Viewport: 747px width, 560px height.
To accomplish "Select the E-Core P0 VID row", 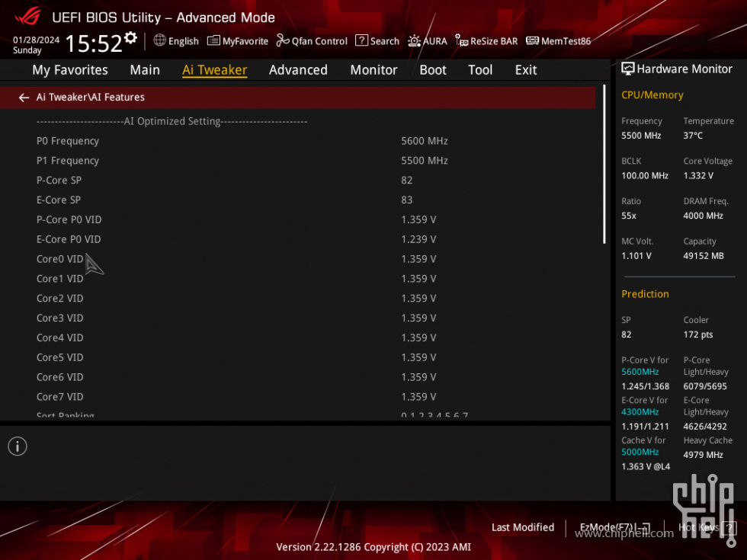I will pos(298,239).
